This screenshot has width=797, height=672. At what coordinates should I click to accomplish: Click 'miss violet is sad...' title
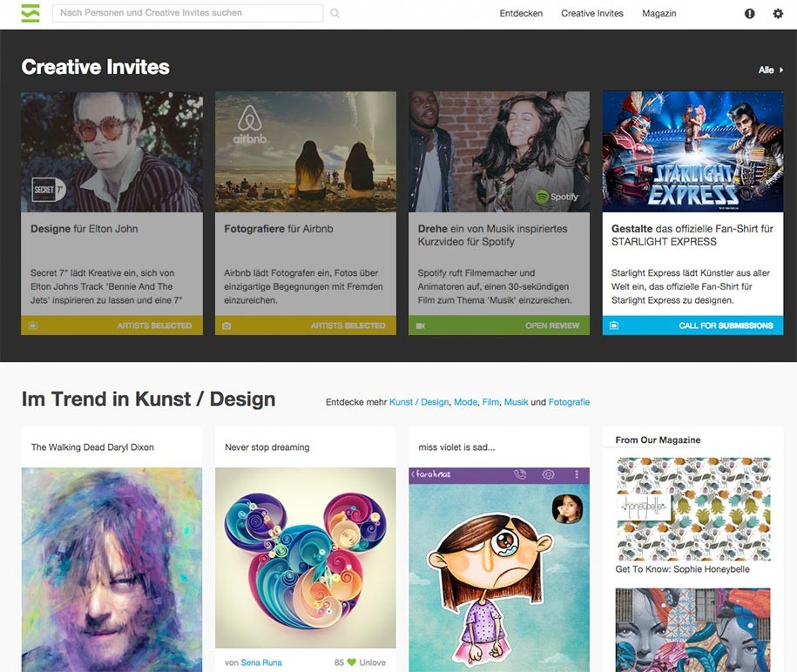point(456,447)
